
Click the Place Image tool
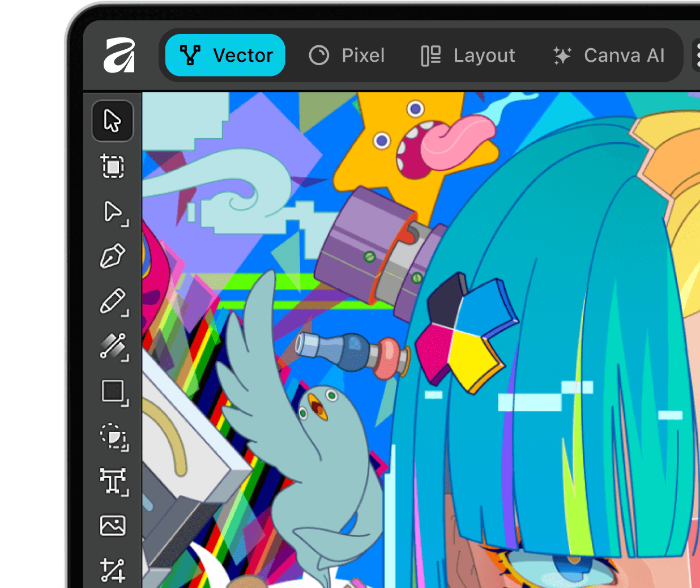point(113,526)
